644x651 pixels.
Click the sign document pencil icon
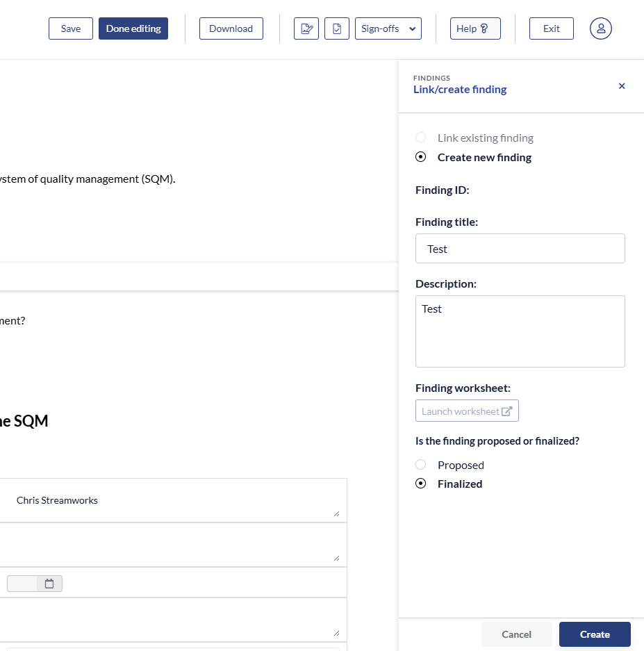coord(306,28)
